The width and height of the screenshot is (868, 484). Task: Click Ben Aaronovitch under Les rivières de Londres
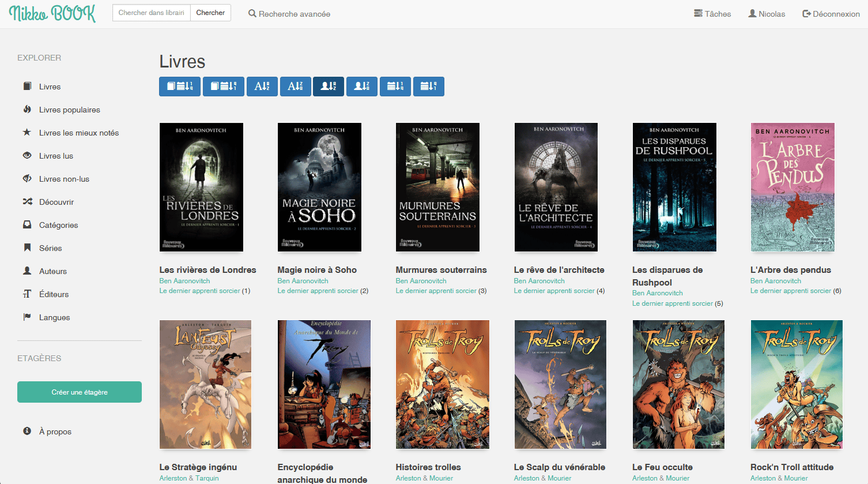184,281
